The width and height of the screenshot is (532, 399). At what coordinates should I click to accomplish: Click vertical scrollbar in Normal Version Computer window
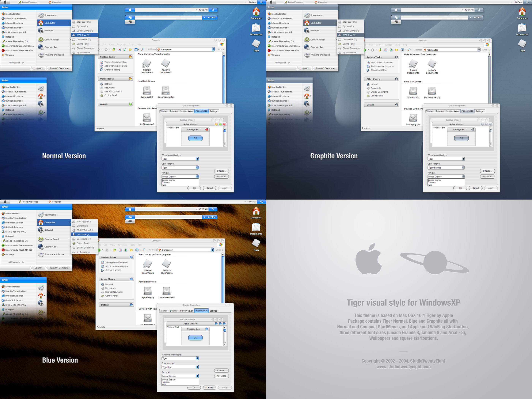pyautogui.click(x=224, y=78)
